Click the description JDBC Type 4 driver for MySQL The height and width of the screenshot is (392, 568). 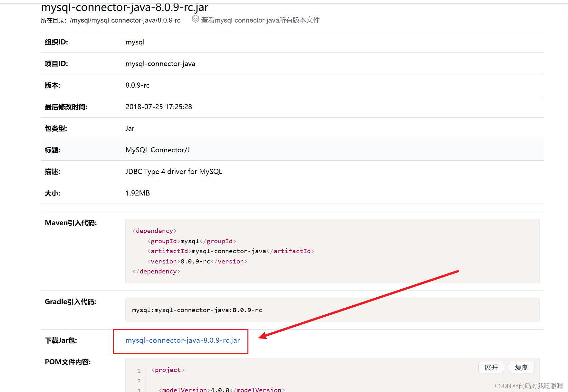pyautogui.click(x=174, y=172)
